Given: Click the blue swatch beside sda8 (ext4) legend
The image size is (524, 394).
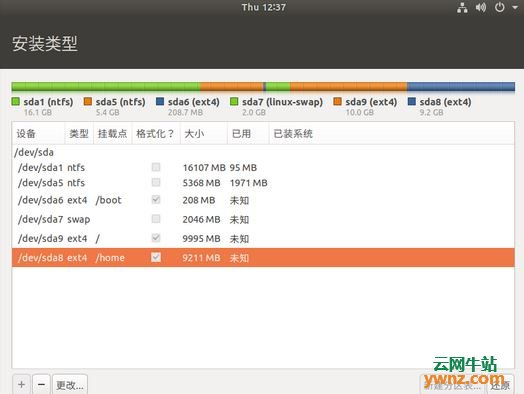Looking at the screenshot, I should pos(412,101).
